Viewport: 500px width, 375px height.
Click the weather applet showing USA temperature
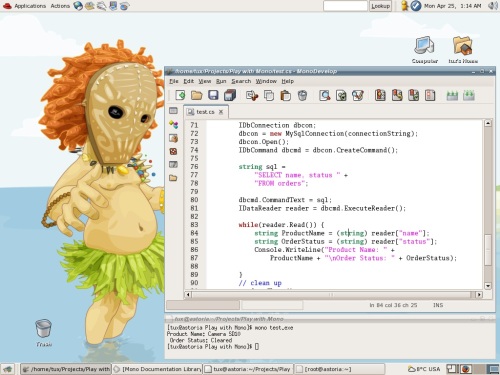pos(424,369)
